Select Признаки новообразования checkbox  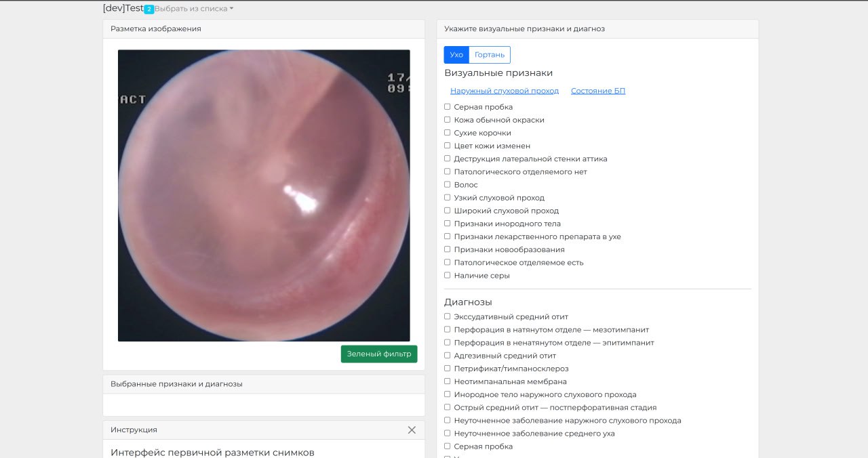tap(448, 249)
